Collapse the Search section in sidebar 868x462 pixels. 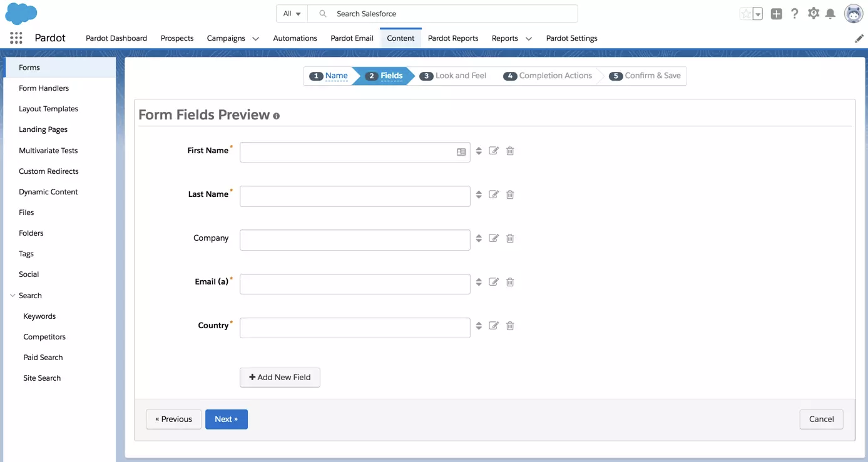pyautogui.click(x=13, y=296)
